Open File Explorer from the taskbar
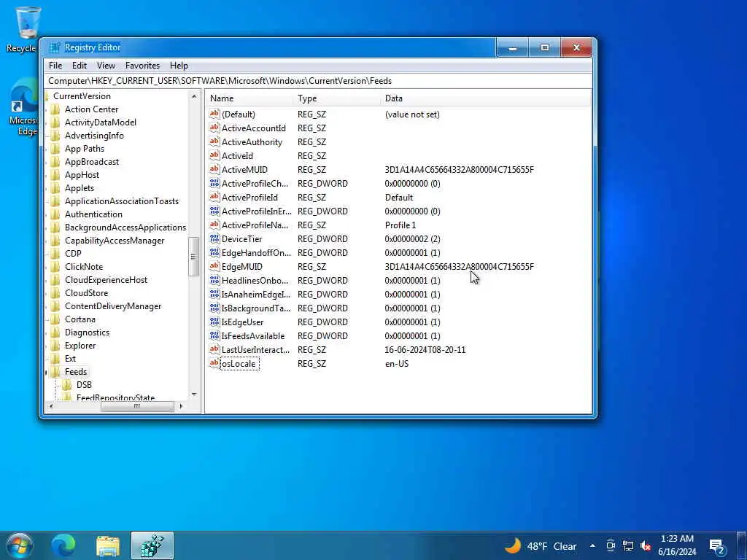 (108, 545)
